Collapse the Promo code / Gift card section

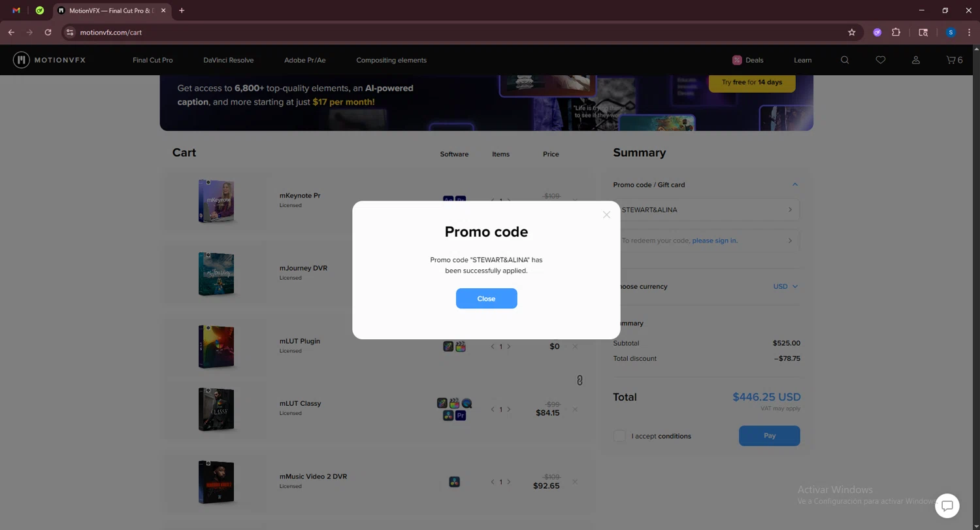(795, 184)
